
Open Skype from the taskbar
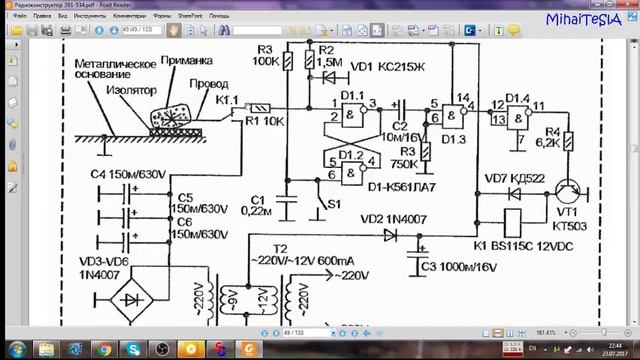[133, 350]
